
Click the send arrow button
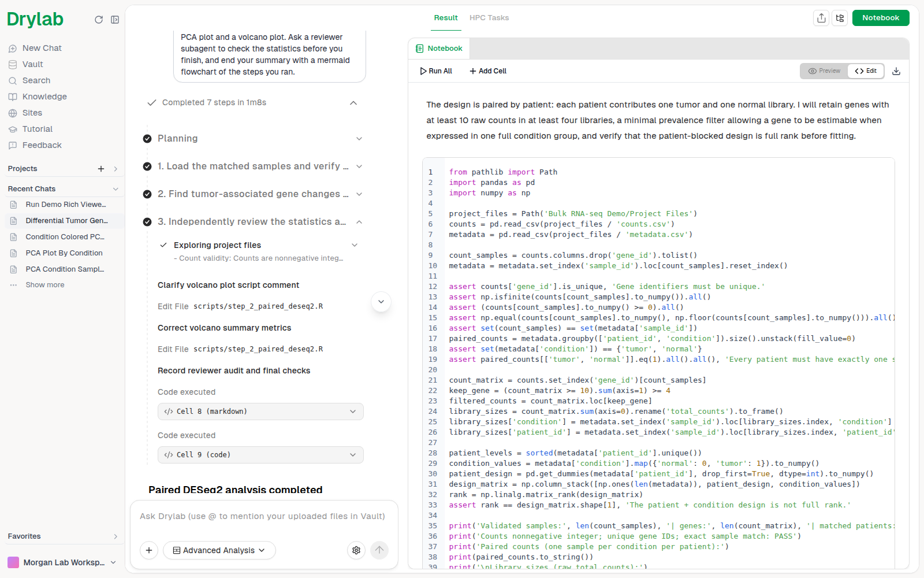[379, 550]
